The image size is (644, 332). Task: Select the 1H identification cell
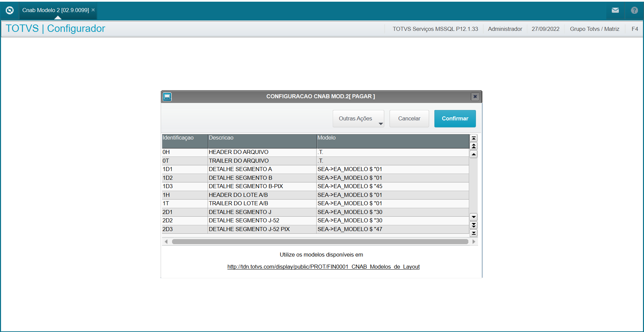(x=185, y=195)
